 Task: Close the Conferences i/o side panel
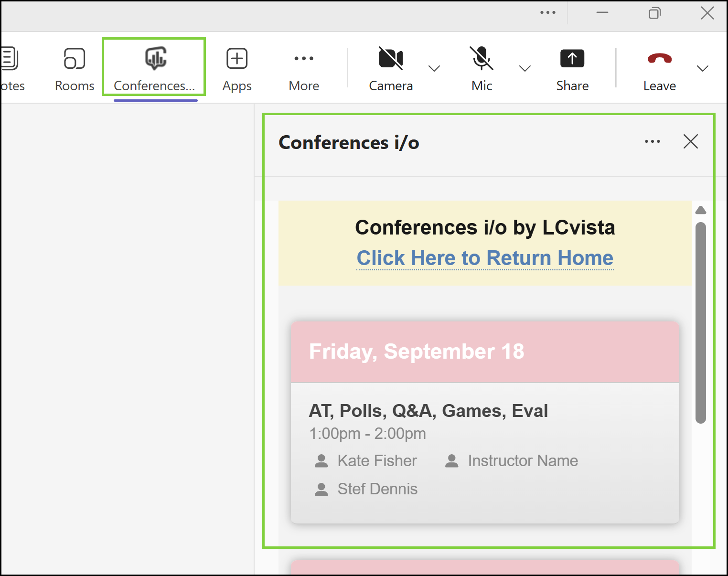pos(691,141)
